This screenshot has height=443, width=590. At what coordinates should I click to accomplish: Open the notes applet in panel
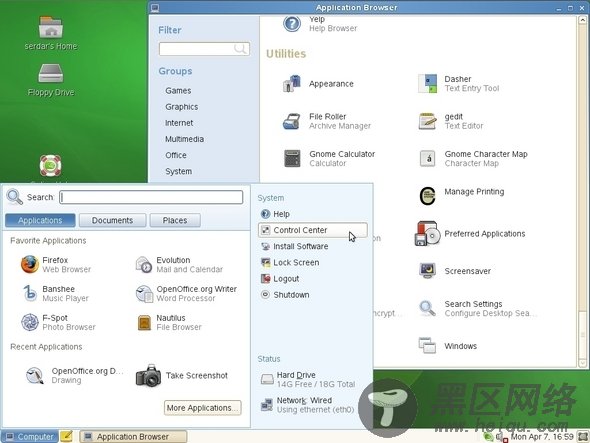pos(67,436)
